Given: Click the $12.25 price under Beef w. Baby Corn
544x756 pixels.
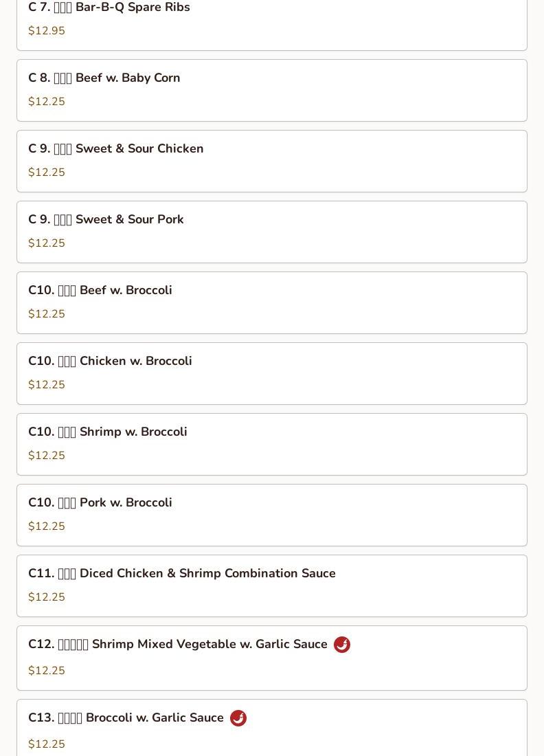Looking at the screenshot, I should [x=47, y=102].
